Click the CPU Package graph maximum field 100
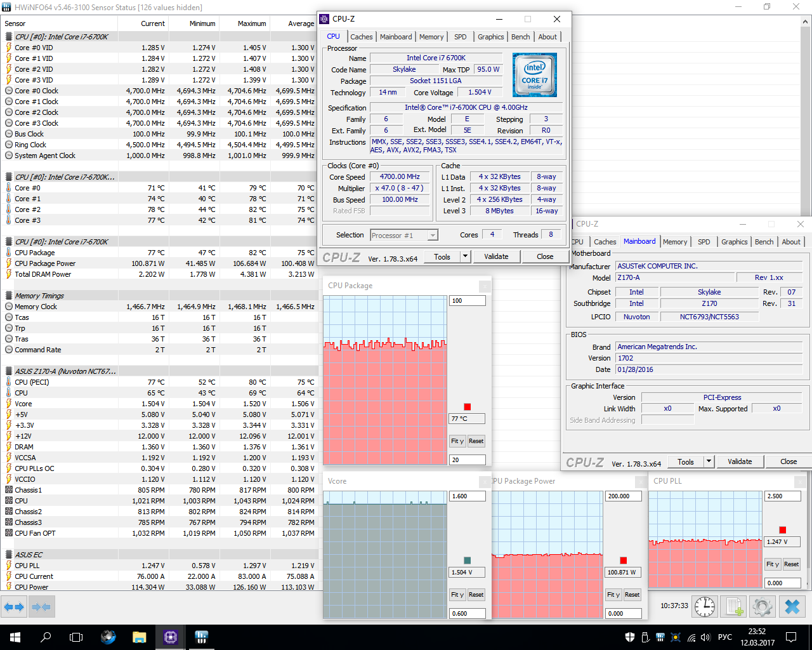 tap(468, 301)
